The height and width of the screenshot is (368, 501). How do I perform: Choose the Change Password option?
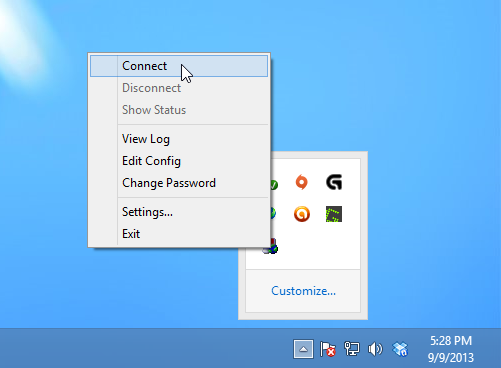point(179,183)
